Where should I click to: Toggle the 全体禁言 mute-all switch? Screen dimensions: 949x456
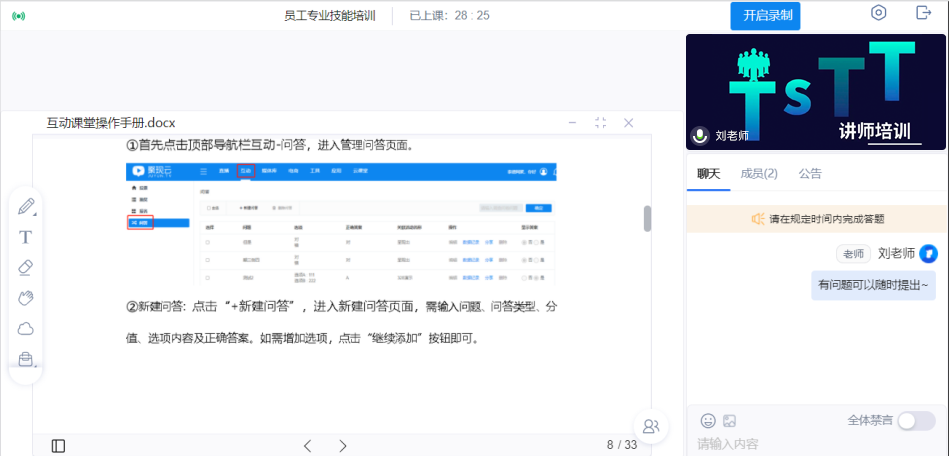point(916,421)
